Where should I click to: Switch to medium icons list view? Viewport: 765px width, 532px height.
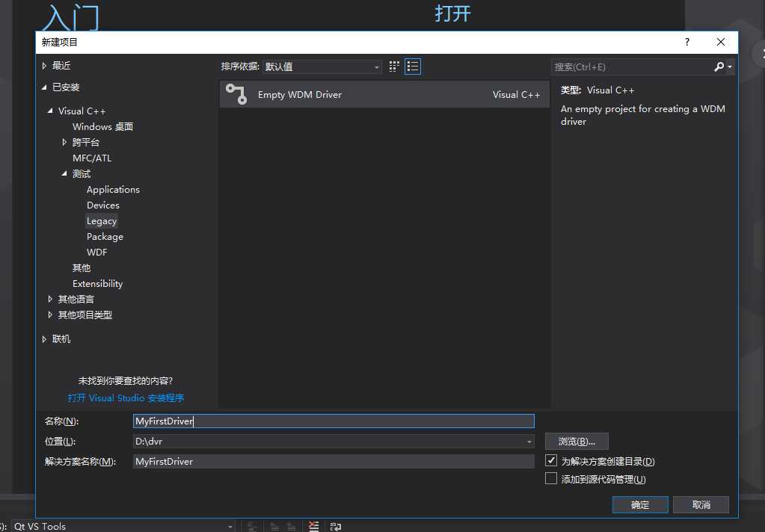413,66
